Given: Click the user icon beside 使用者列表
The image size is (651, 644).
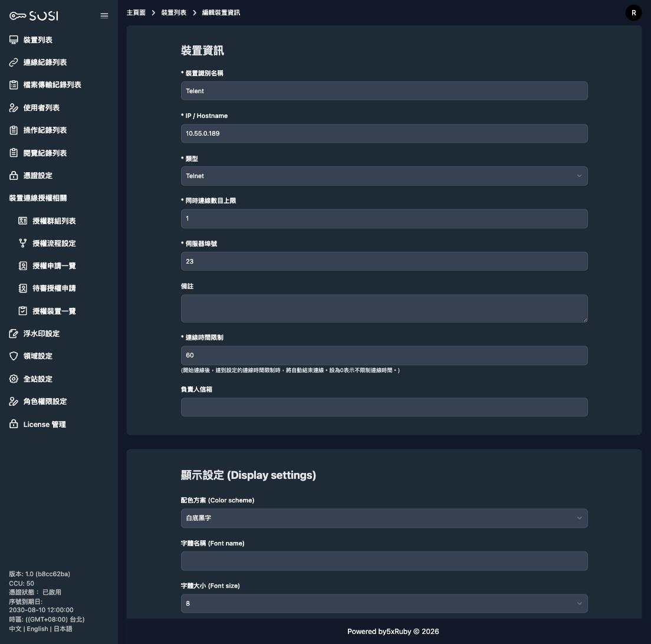Looking at the screenshot, I should pos(14,108).
